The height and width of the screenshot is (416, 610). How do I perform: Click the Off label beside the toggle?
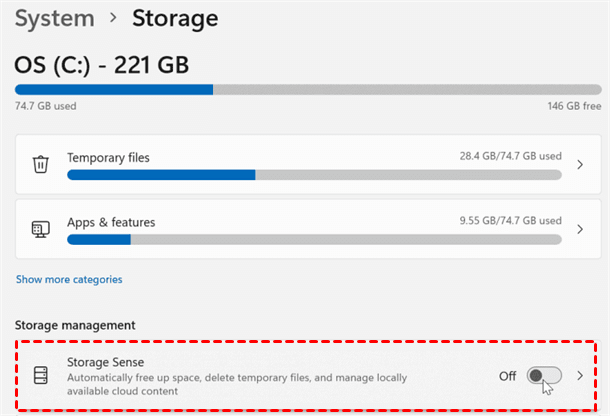point(508,375)
